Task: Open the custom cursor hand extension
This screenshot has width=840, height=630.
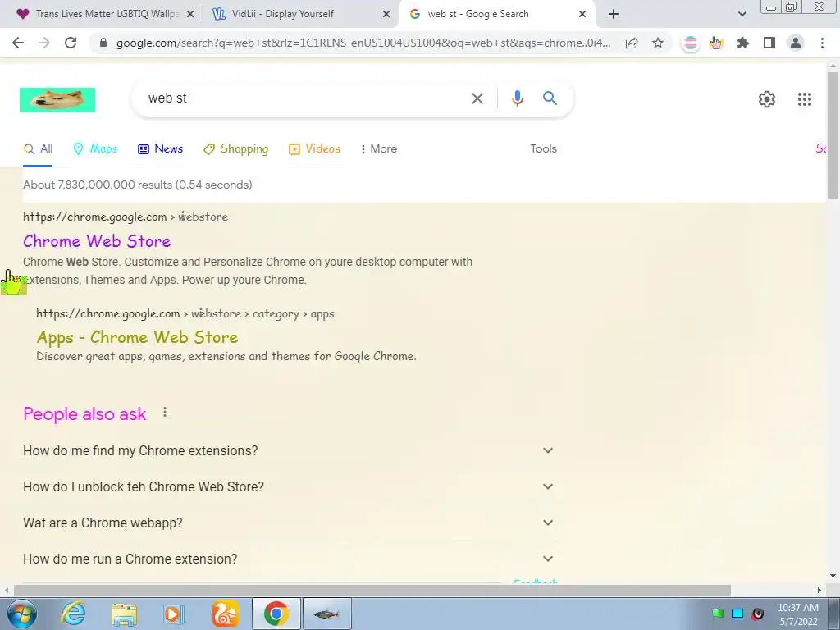Action: point(716,43)
